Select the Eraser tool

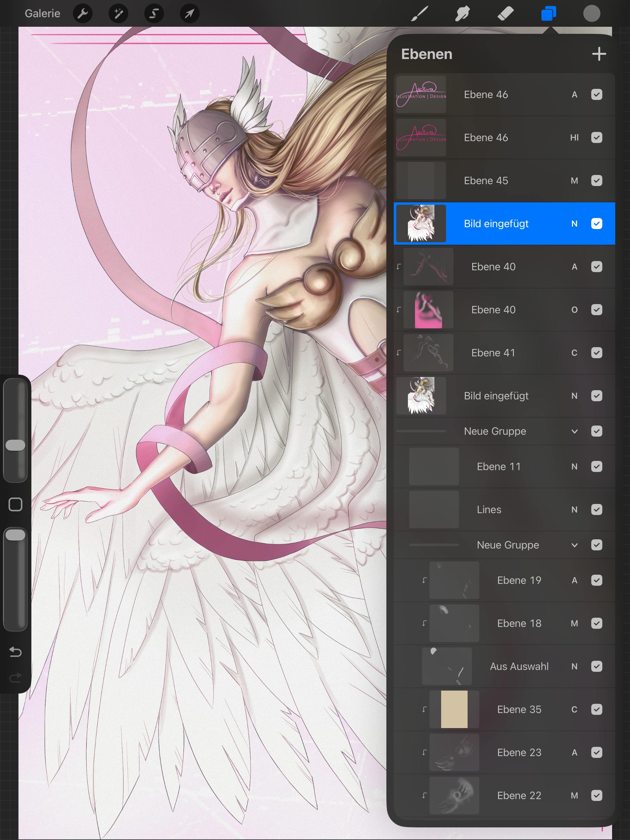pos(505,14)
